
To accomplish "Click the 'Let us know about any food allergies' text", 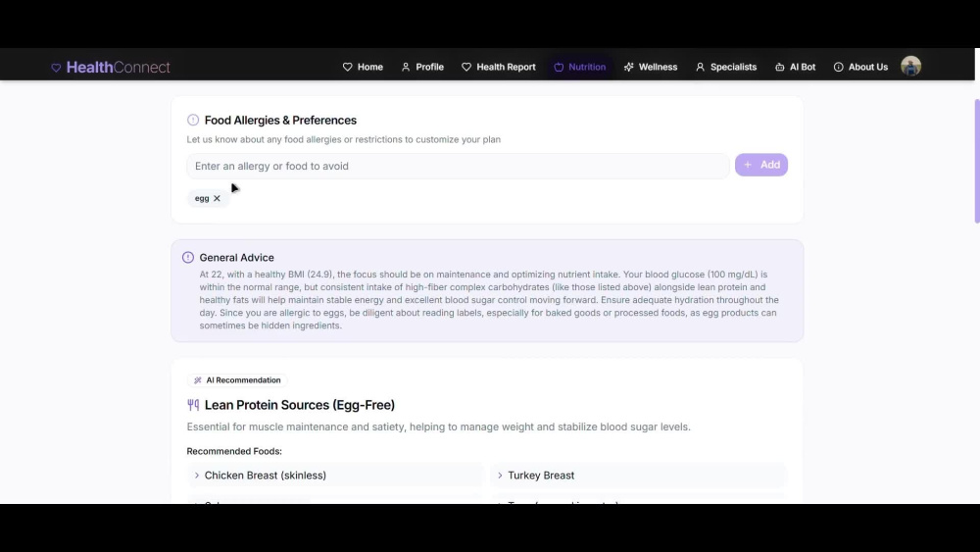I will (x=344, y=139).
